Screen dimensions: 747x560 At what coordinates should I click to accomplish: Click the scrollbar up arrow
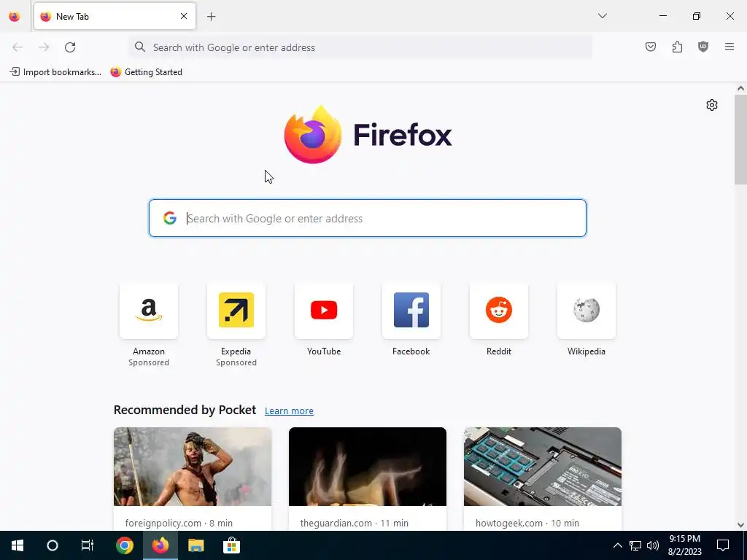tap(740, 88)
